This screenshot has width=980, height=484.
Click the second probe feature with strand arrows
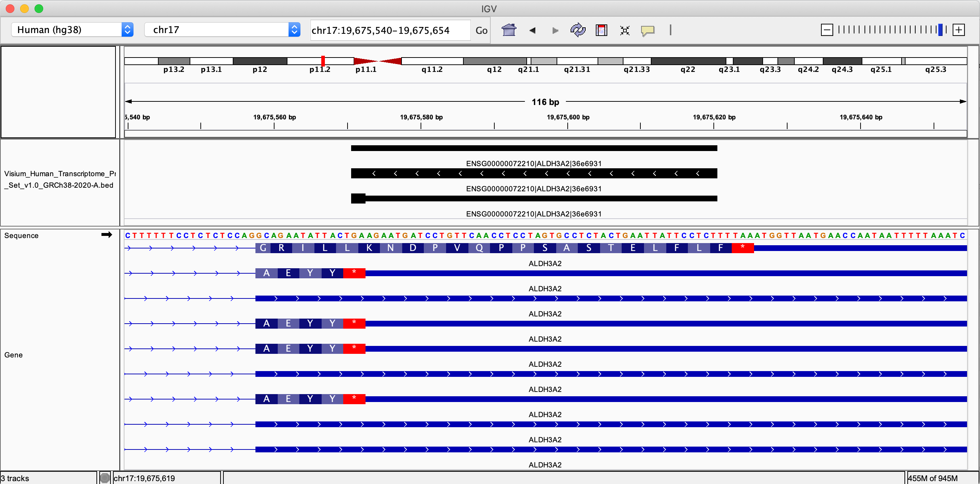tap(534, 173)
